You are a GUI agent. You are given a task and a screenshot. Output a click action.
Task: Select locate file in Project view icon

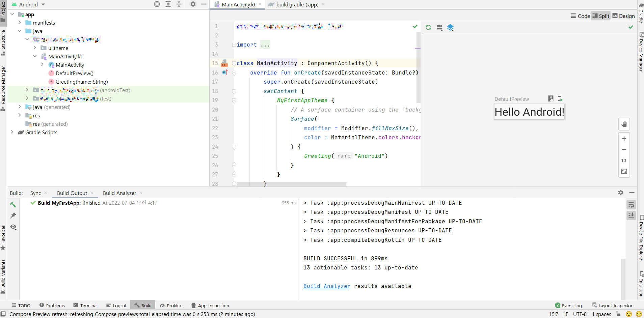157,4
